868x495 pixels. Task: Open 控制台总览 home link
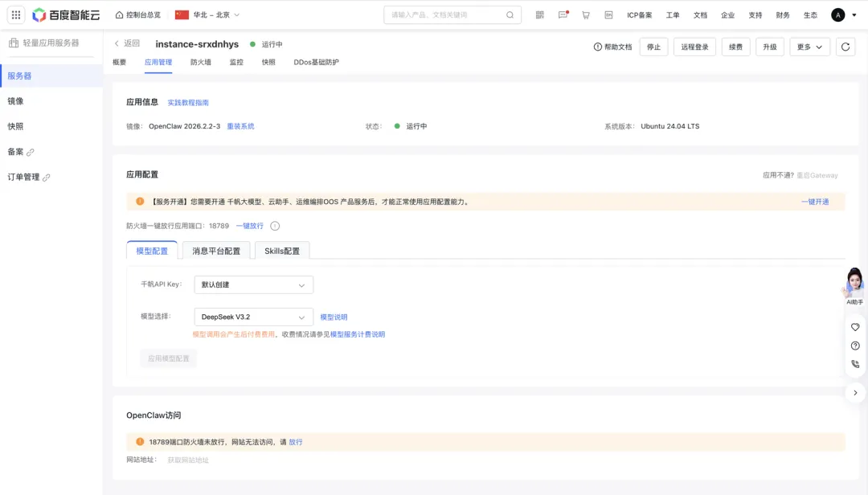(138, 15)
